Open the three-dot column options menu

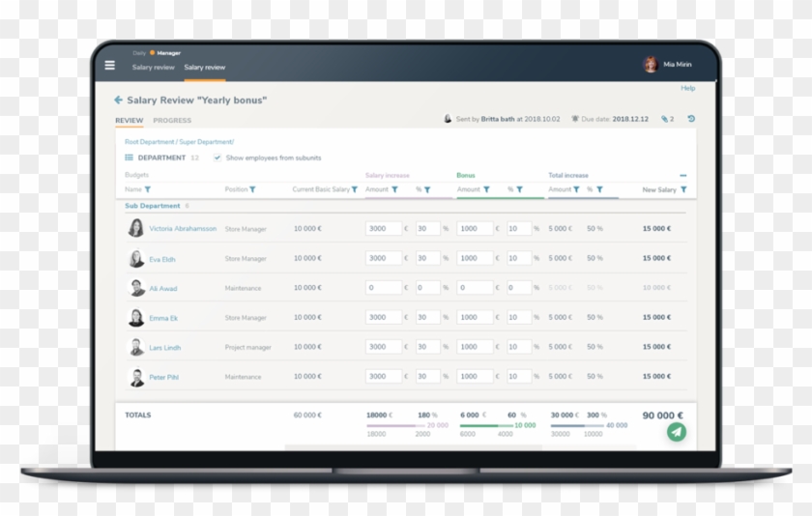click(x=683, y=176)
